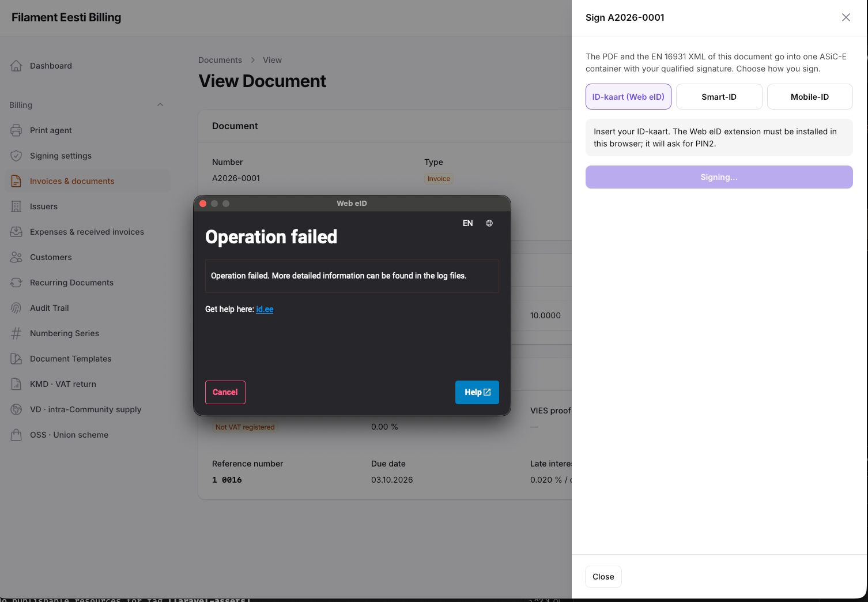Click the Issuers building icon
Viewport: 868px width, 602px height.
click(x=16, y=206)
